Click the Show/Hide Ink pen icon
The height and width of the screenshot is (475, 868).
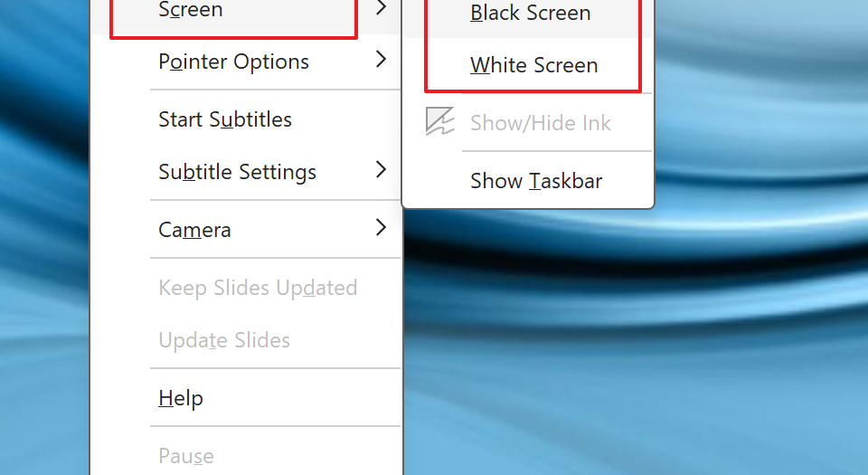click(440, 122)
